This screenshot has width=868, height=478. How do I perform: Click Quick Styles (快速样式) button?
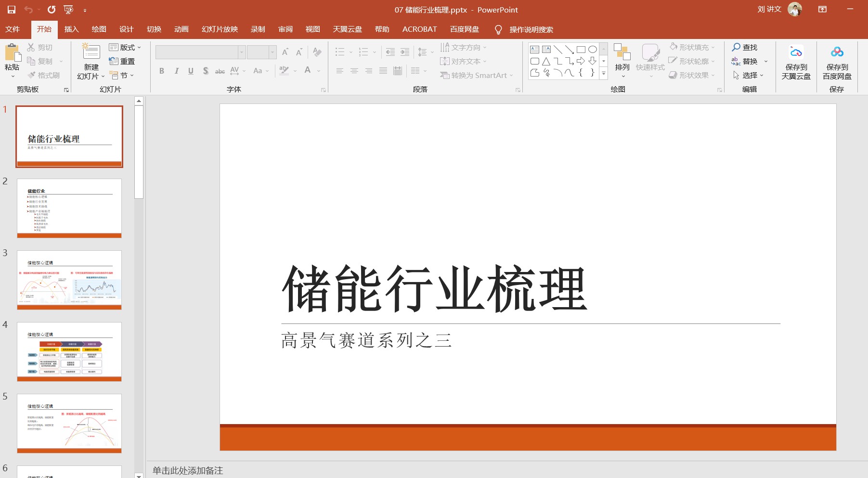[650, 61]
